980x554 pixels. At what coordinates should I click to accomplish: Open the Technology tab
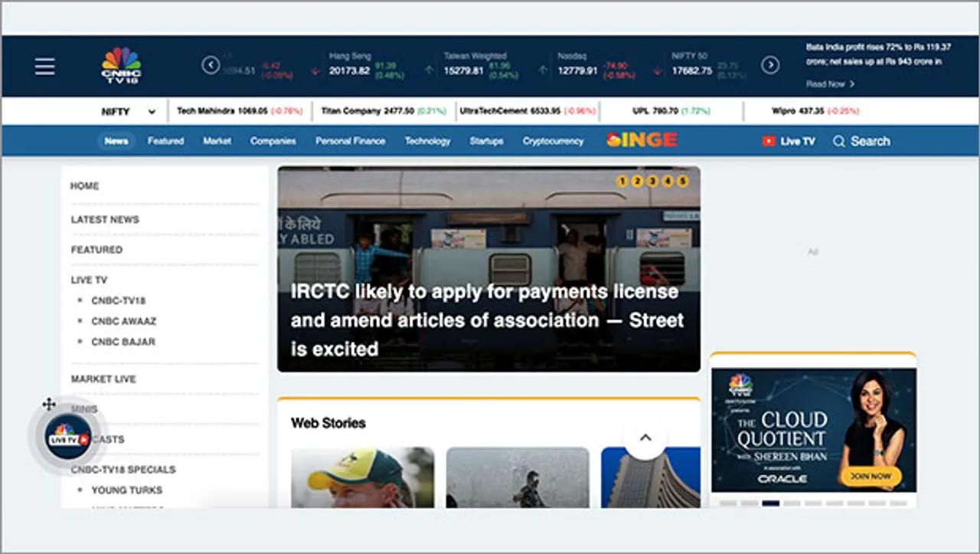coord(428,141)
